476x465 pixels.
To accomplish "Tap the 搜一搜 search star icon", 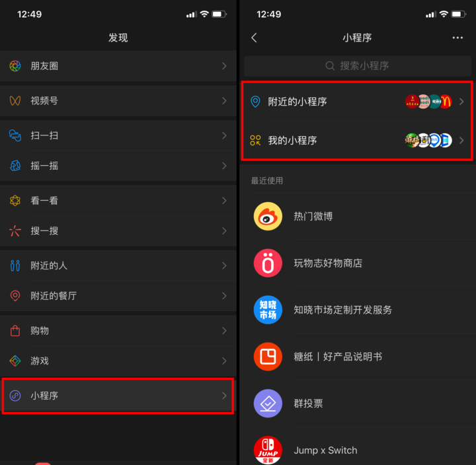I will (x=15, y=231).
